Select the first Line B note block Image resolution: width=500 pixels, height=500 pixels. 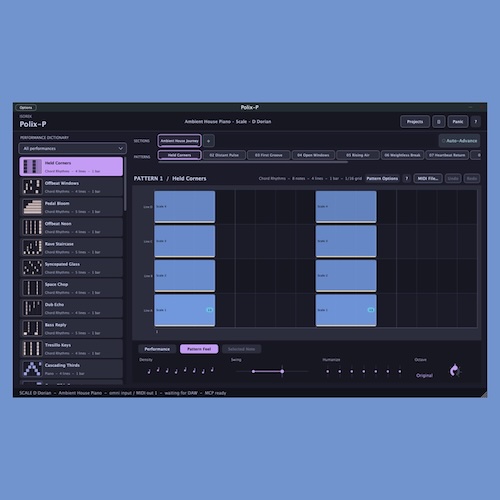coord(185,276)
